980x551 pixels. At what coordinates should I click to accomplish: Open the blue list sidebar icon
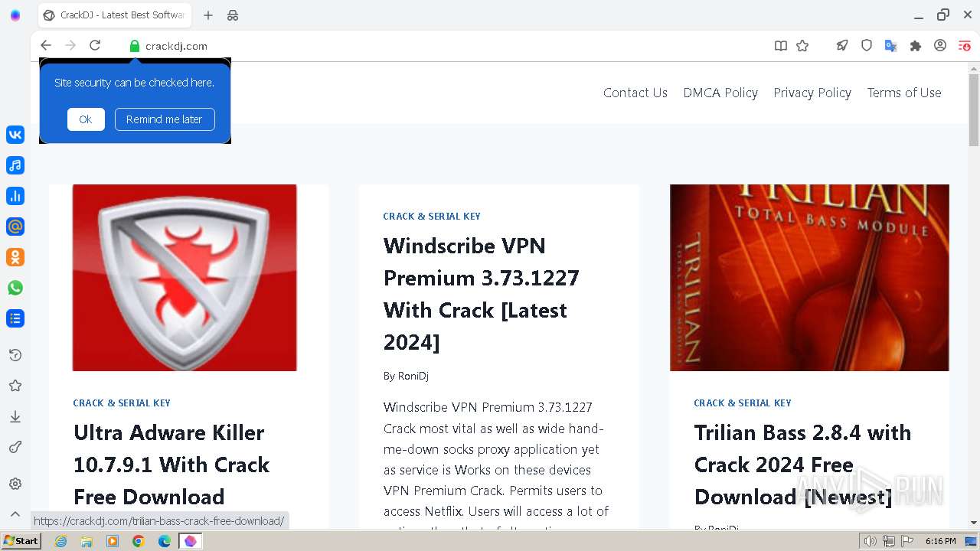coord(15,318)
